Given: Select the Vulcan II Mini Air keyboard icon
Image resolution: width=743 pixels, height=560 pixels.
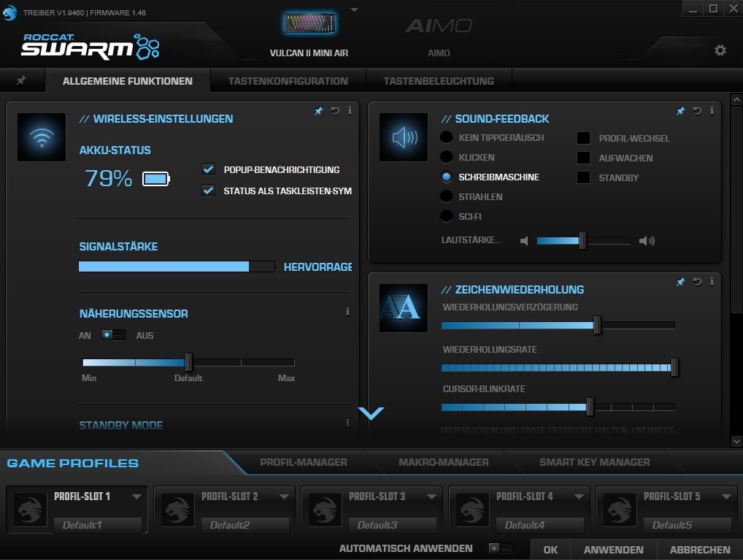Looking at the screenshot, I should pos(309,24).
